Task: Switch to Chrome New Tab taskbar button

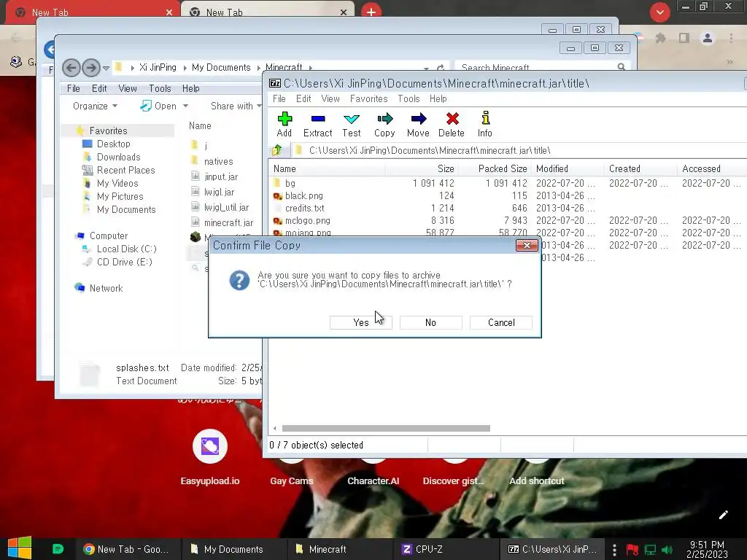Action: click(x=127, y=549)
